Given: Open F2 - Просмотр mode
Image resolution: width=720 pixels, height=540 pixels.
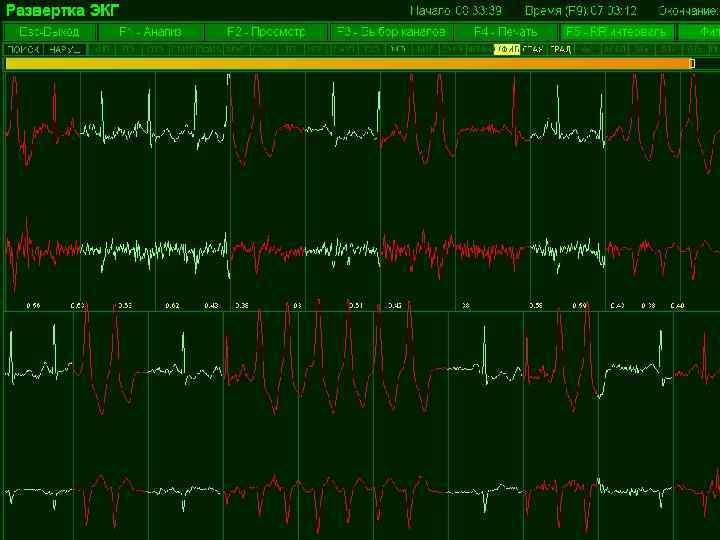Looking at the screenshot, I should [266, 32].
